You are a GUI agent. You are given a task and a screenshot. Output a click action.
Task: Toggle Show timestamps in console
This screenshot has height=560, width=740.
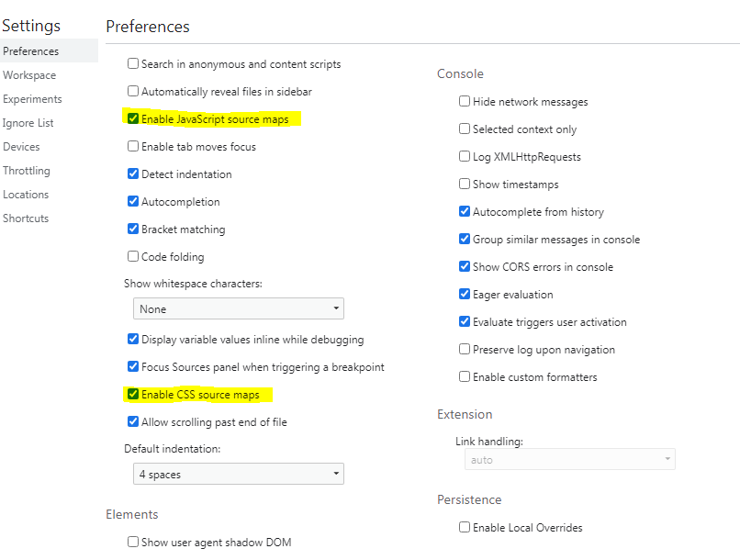[465, 185]
